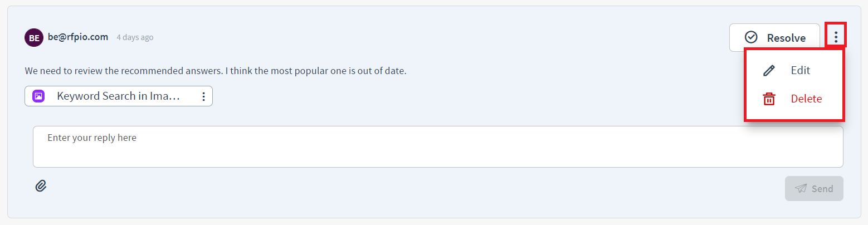Viewport: 868px width, 225px height.
Task: Open the be@rfpio.com author name
Action: coord(78,37)
